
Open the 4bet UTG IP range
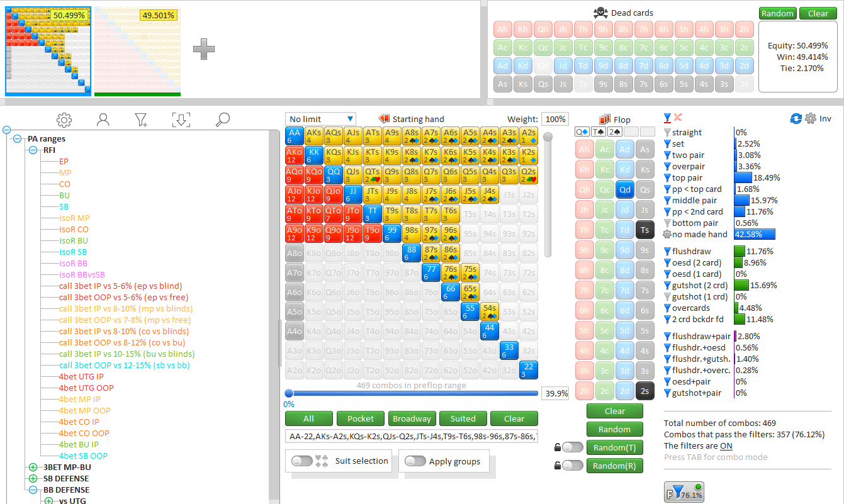pos(81,377)
